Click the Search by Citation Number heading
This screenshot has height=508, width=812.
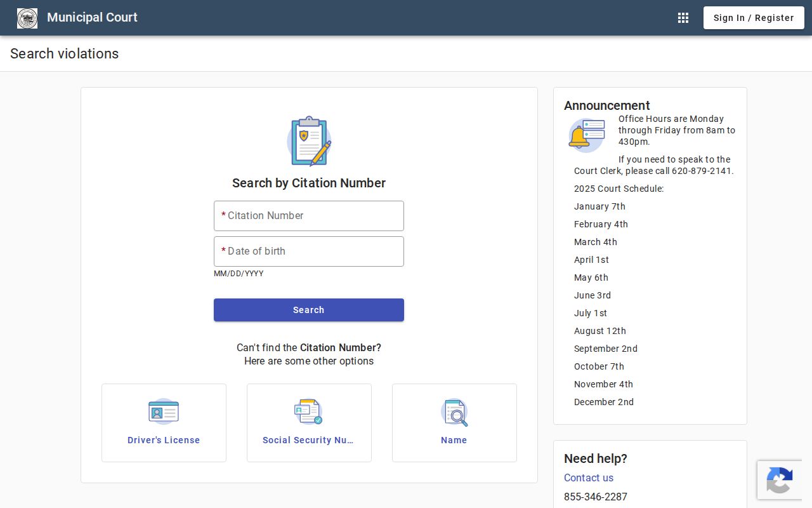pyautogui.click(x=309, y=183)
